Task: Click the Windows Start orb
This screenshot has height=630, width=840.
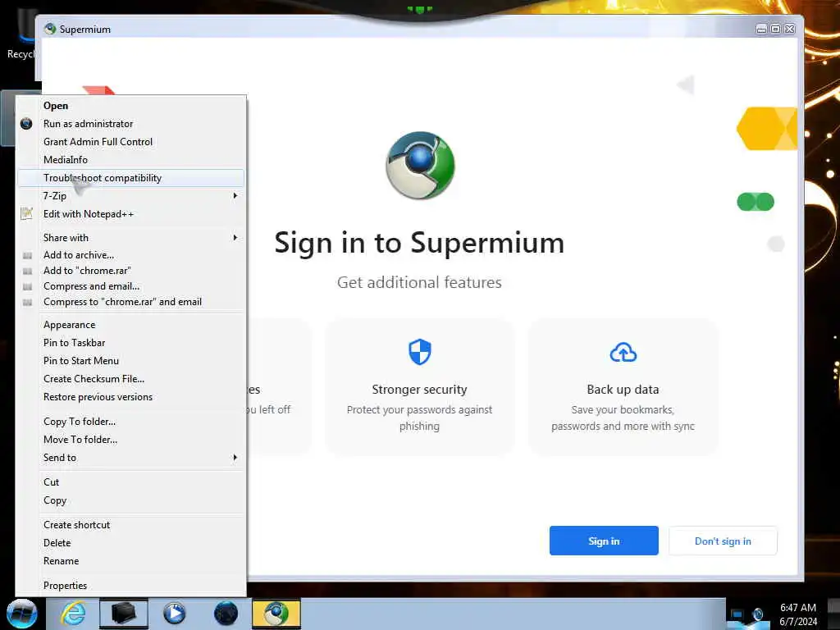Action: [x=22, y=614]
